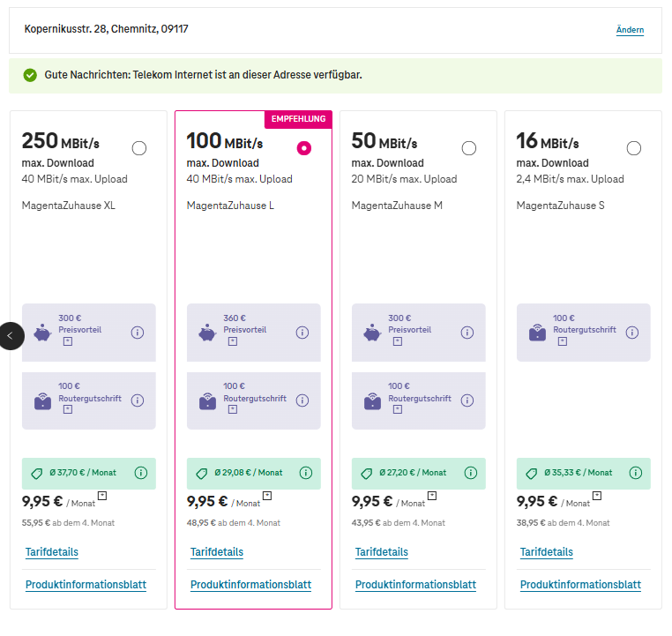The width and height of the screenshot is (672, 636).
Task: Show info for 360 € Preisvorteil in L plan
Action: (x=302, y=333)
